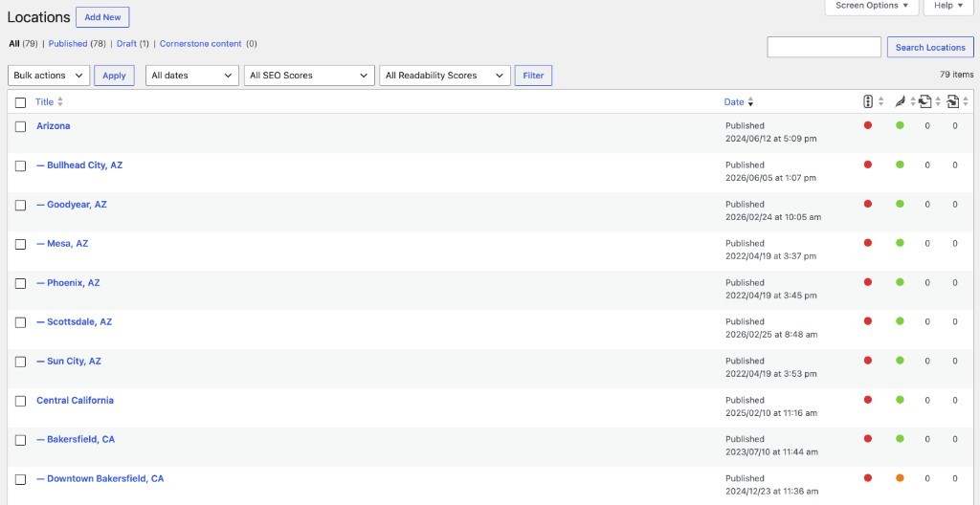Click Central California red SEO dot
Viewport: 980px width, 505px height.
pos(867,400)
